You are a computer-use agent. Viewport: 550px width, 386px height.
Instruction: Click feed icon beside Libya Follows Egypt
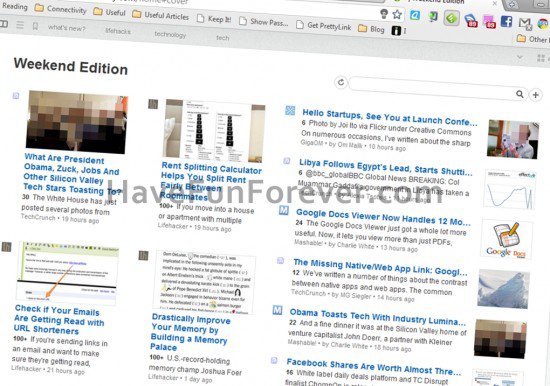(287, 161)
